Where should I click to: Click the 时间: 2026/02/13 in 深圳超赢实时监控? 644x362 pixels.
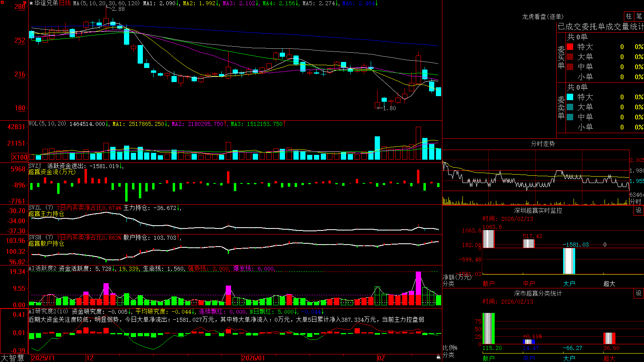pyautogui.click(x=508, y=219)
